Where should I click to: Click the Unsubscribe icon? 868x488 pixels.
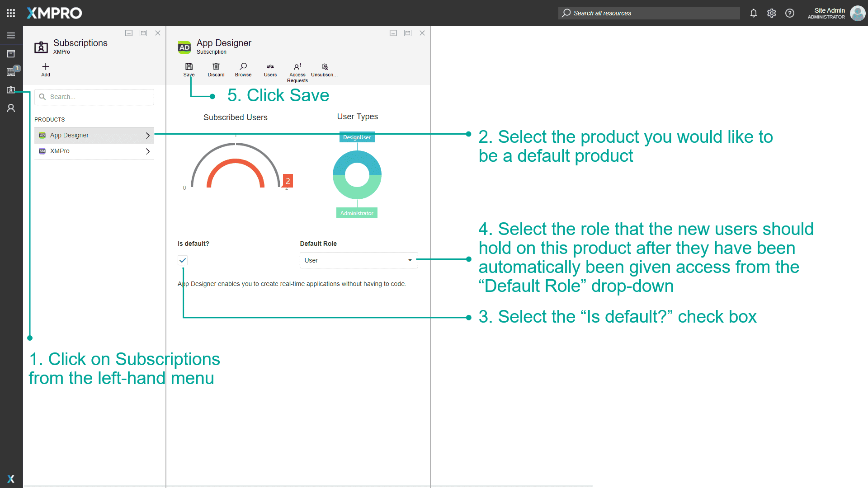pos(325,69)
